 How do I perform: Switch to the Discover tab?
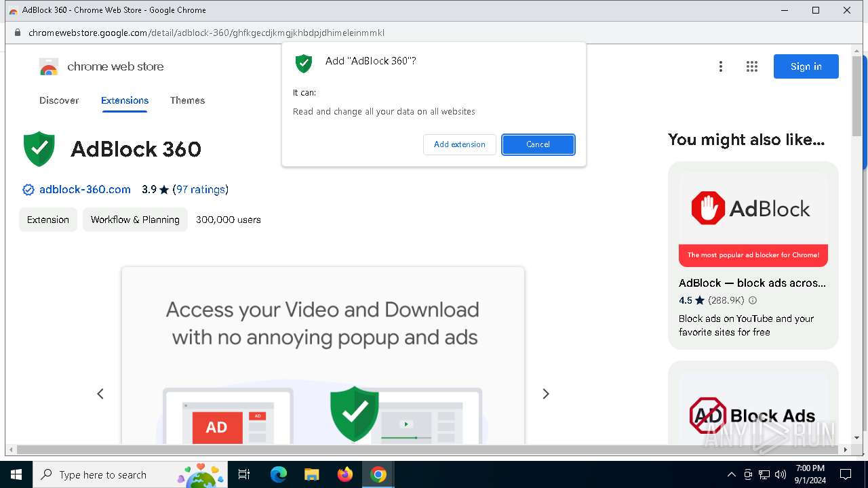coord(59,100)
